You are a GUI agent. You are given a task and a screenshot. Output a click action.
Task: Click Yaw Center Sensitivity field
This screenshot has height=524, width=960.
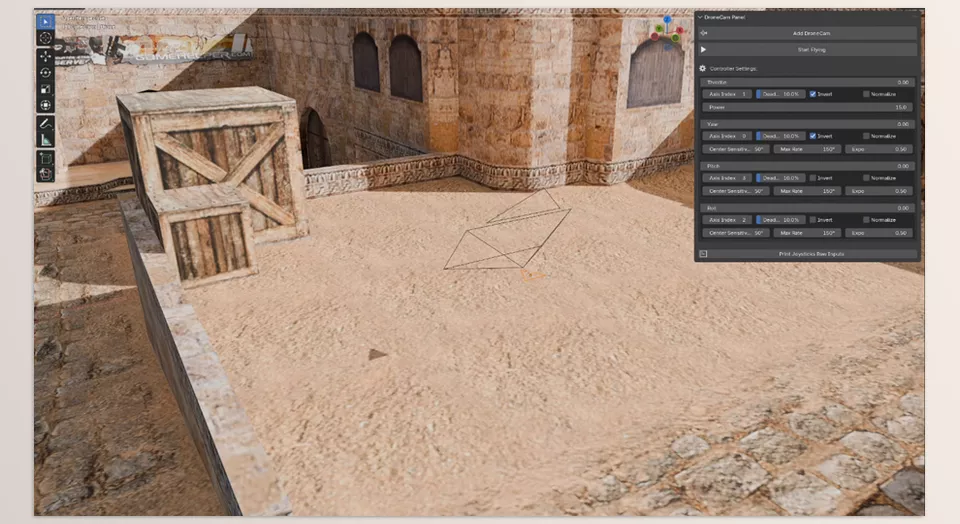pyautogui.click(x=735, y=149)
